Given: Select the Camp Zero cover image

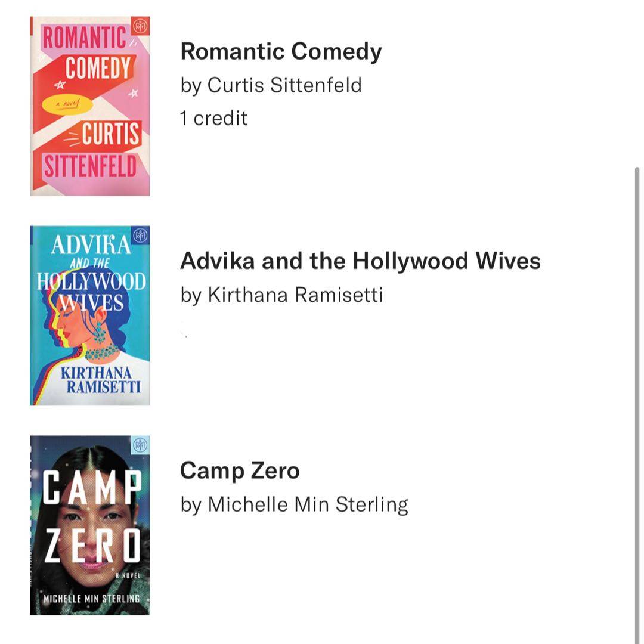Looking at the screenshot, I should pos(89,525).
